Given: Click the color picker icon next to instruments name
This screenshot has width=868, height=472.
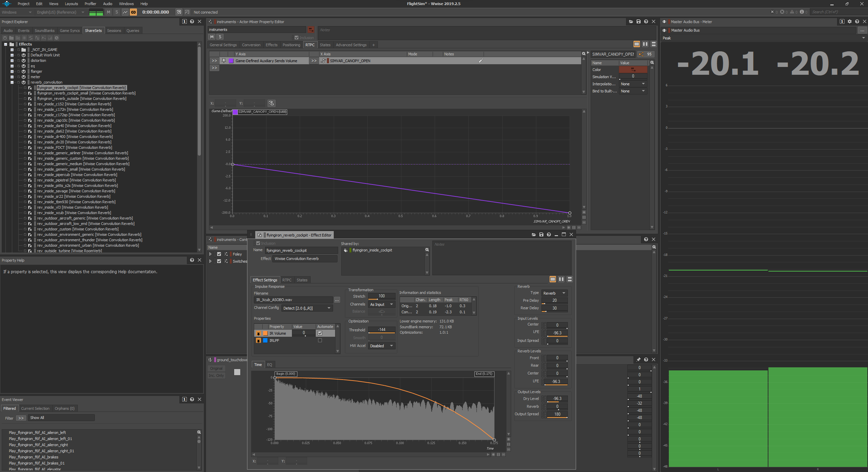Looking at the screenshot, I should coord(311,30).
